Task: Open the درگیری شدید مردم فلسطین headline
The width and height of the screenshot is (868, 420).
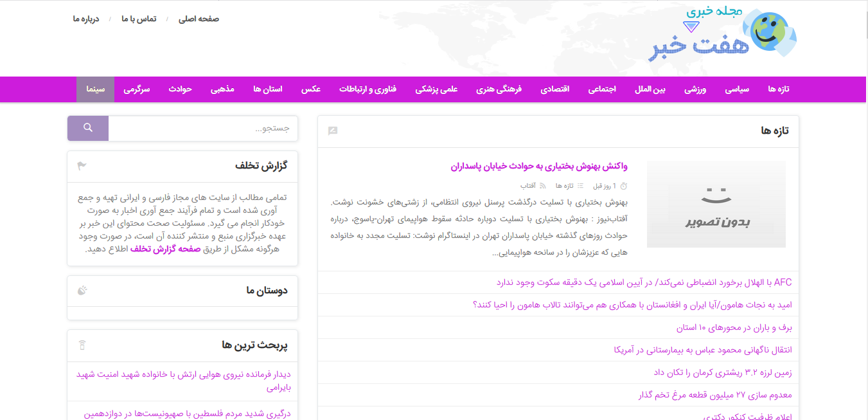Action: pyautogui.click(x=188, y=414)
